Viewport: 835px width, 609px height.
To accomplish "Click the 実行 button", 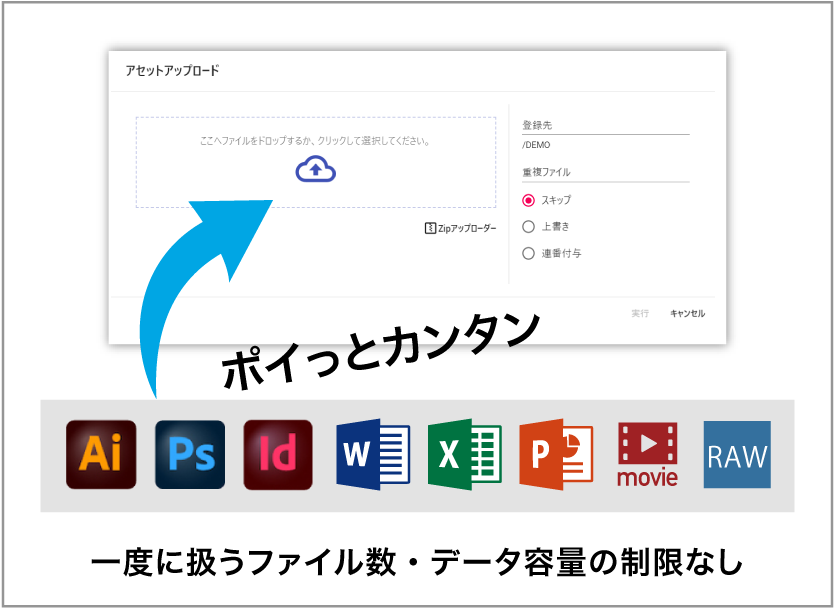I will tap(640, 314).
